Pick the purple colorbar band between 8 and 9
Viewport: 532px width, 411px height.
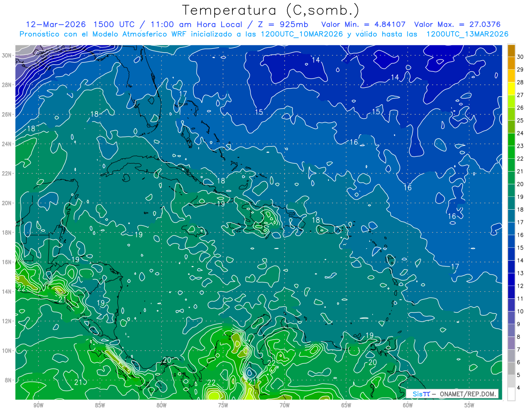click(512, 331)
